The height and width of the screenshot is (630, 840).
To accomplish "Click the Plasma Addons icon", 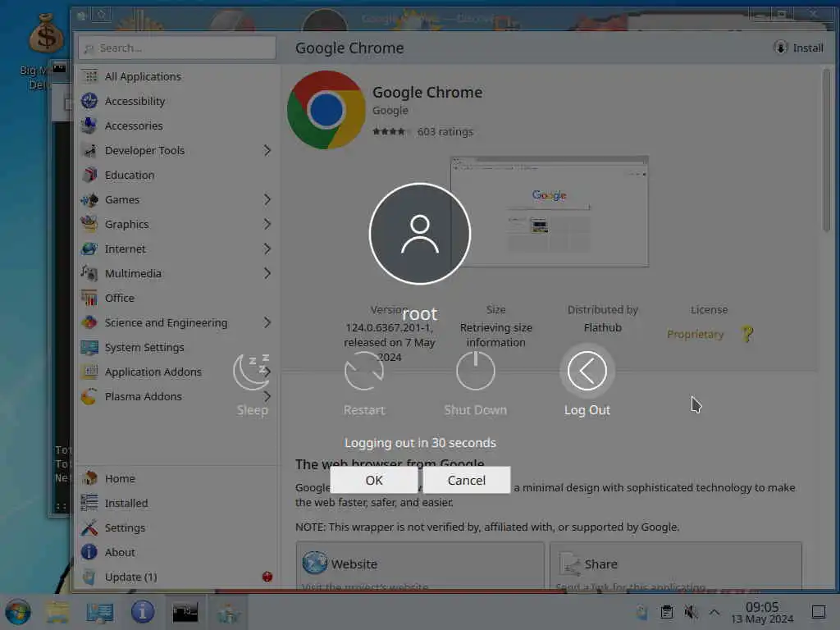I will click(x=89, y=396).
